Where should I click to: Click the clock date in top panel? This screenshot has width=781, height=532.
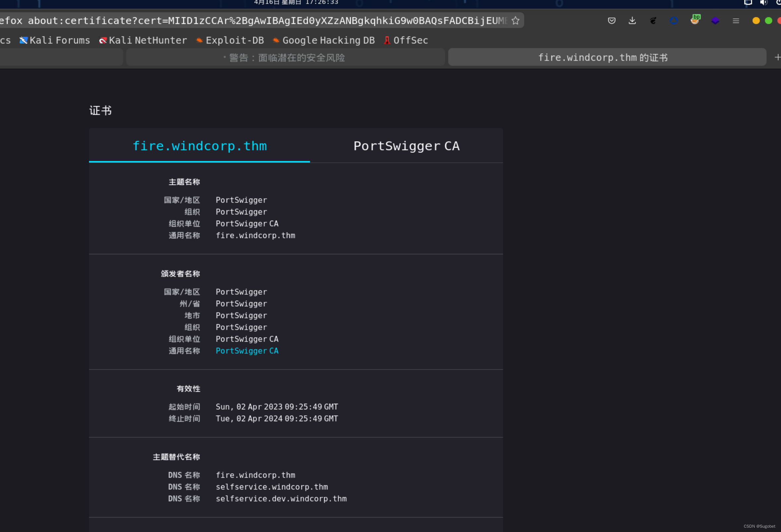pos(296,2)
